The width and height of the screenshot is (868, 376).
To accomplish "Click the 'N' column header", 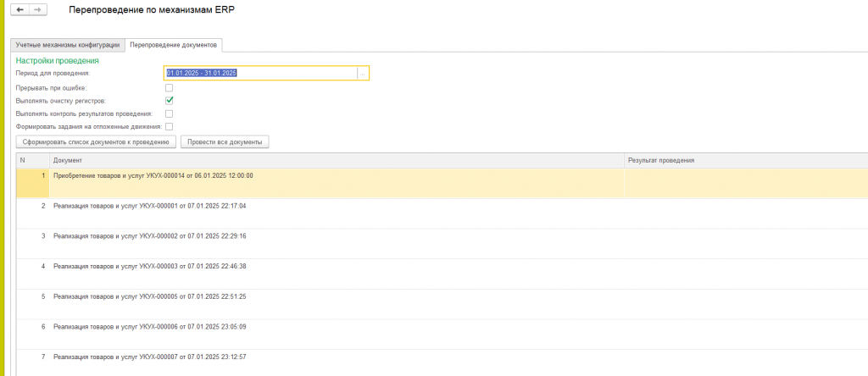I will click(x=23, y=160).
